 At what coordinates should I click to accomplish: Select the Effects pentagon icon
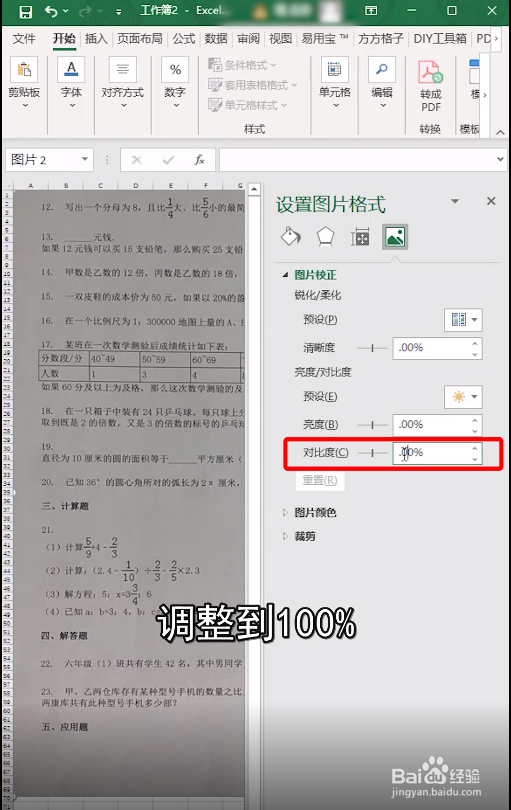pyautogui.click(x=325, y=237)
